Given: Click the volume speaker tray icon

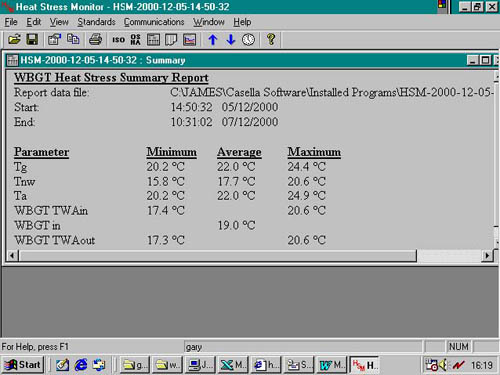Looking at the screenshot, I should point(443,365).
